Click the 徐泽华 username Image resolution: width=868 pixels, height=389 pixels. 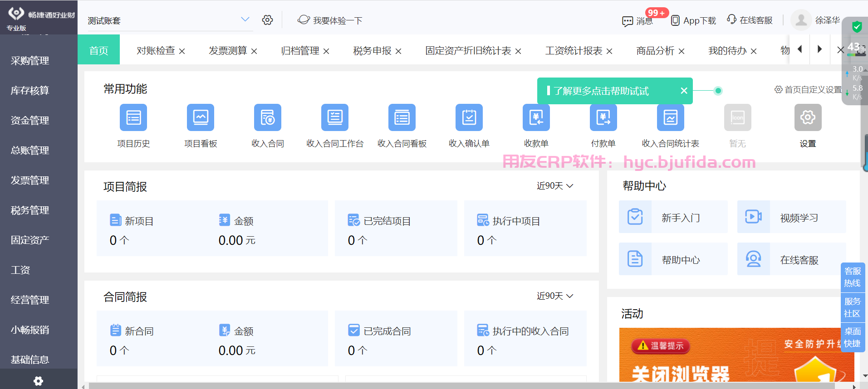(x=828, y=20)
